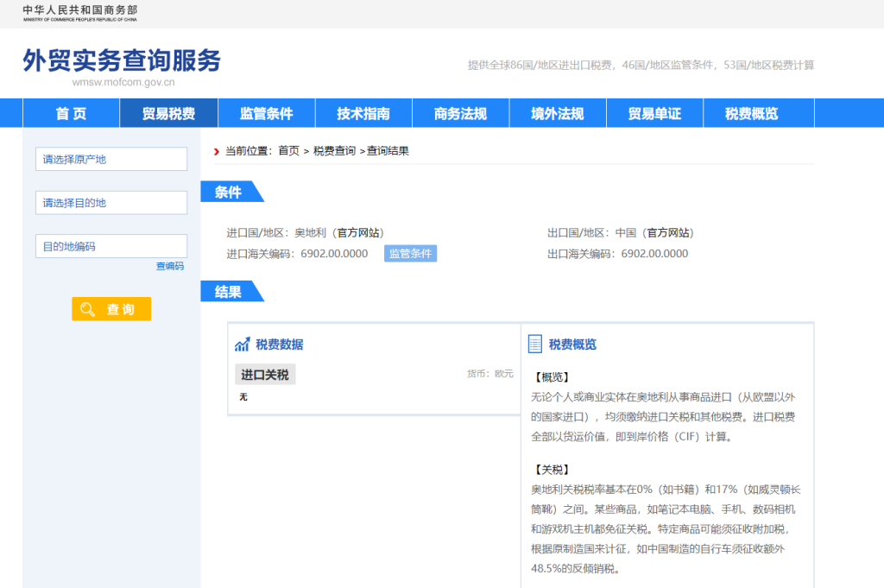Focus the 目的地编码 input field

point(111,246)
